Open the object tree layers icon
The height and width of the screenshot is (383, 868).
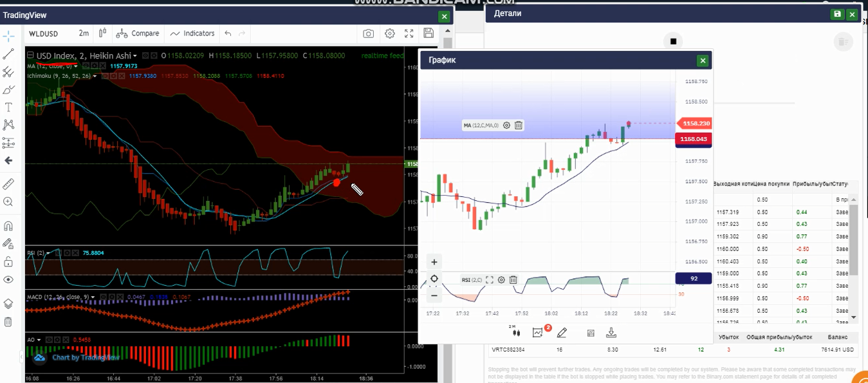point(8,304)
